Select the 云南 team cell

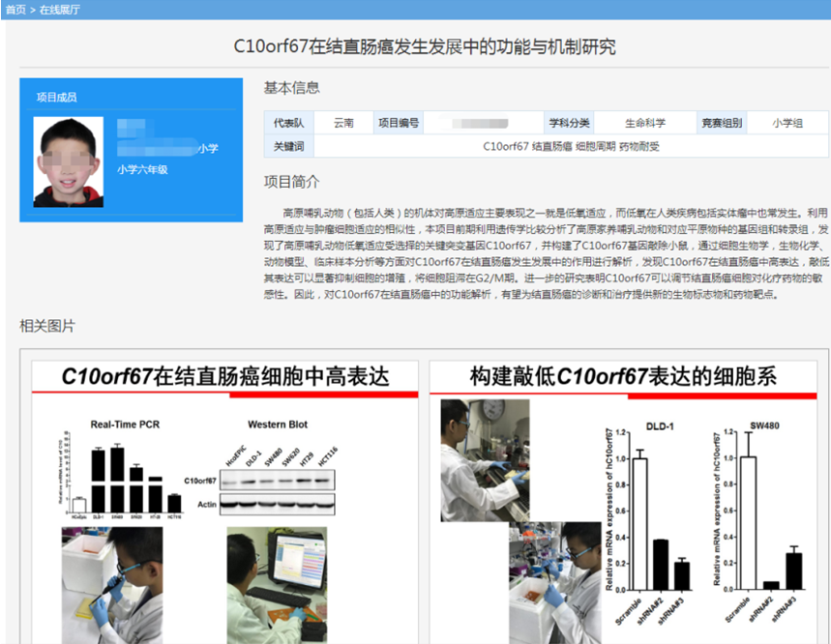pos(343,123)
